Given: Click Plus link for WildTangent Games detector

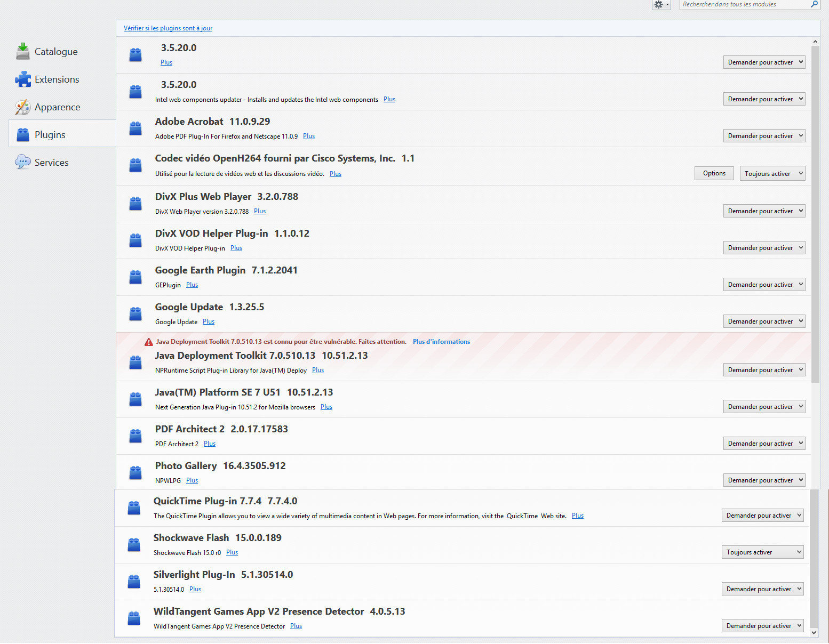Looking at the screenshot, I should (x=296, y=626).
